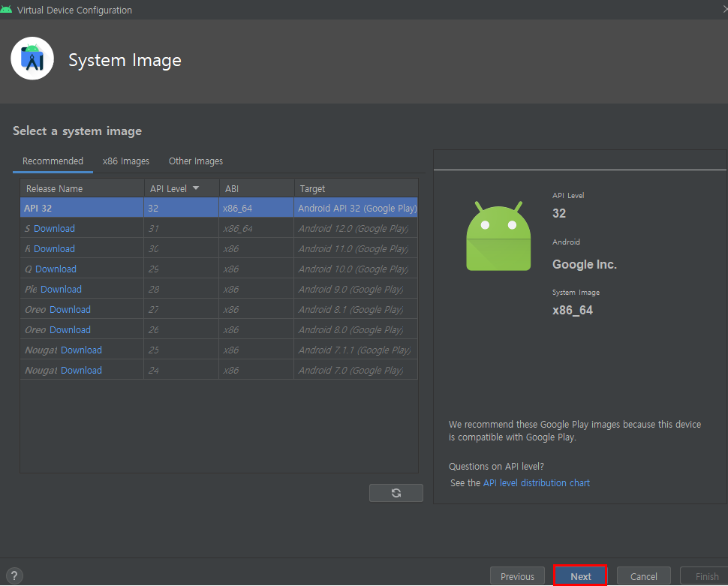
Task: Click the Android 8.0 (Google Play) target cell
Action: (356, 330)
